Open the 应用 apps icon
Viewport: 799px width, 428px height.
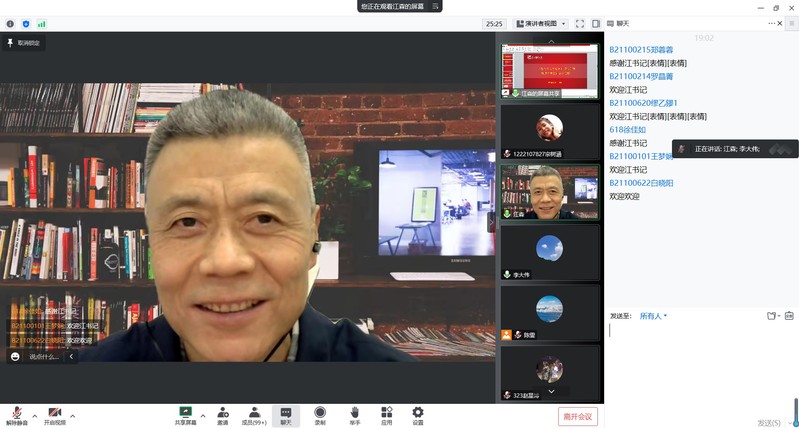pos(386,411)
